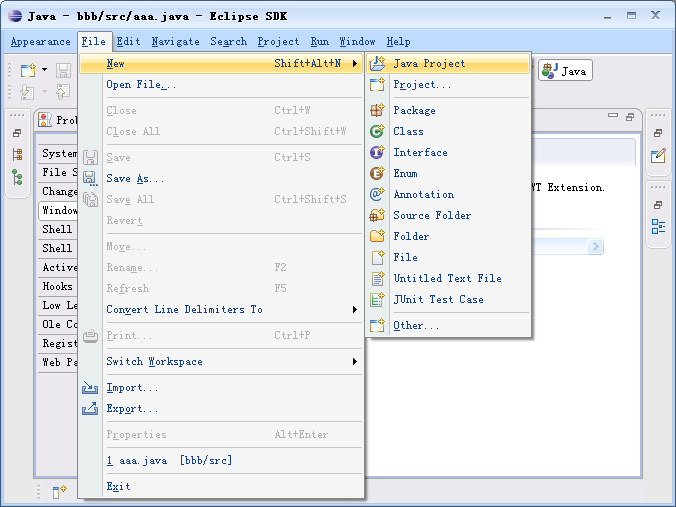Click the new File icon
This screenshot has height=507, width=676.
coord(377,257)
